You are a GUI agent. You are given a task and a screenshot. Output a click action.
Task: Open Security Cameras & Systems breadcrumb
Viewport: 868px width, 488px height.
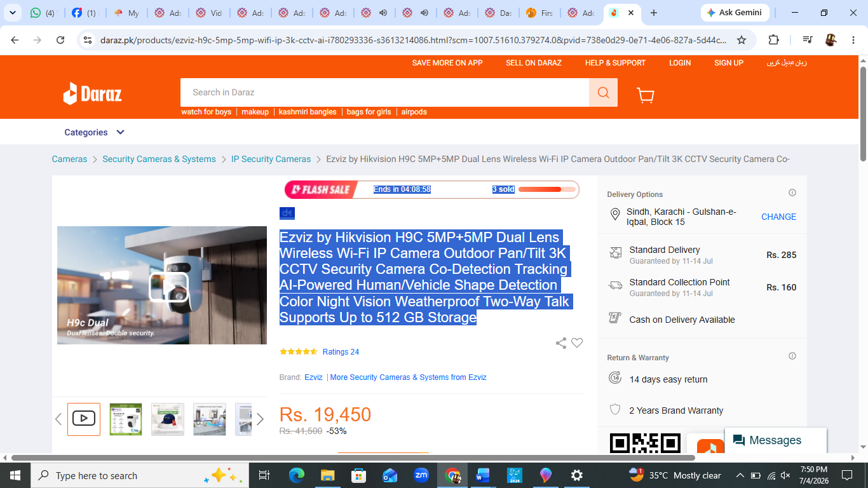(x=159, y=159)
